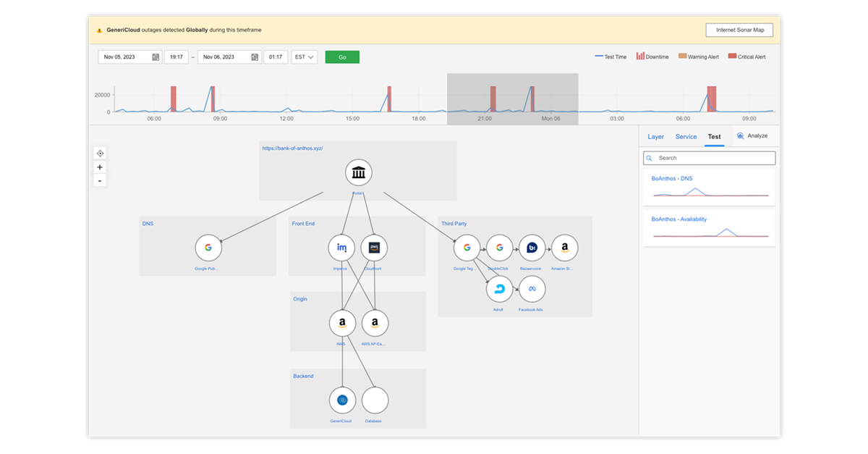
Task: Click the Facebook Ads node
Action: click(532, 289)
